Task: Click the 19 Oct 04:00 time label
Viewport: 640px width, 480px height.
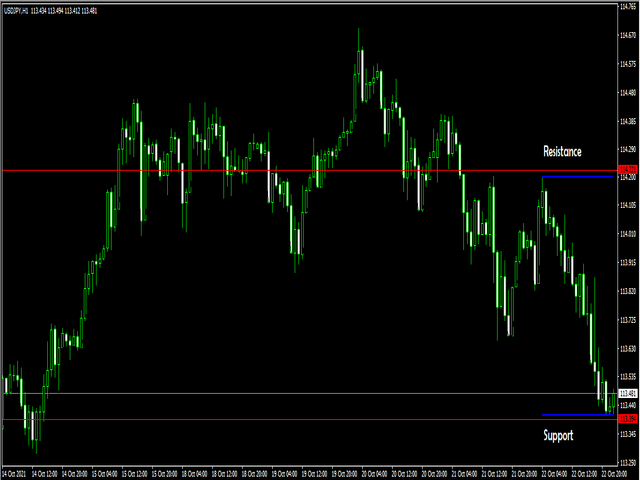Action: tap(284, 473)
